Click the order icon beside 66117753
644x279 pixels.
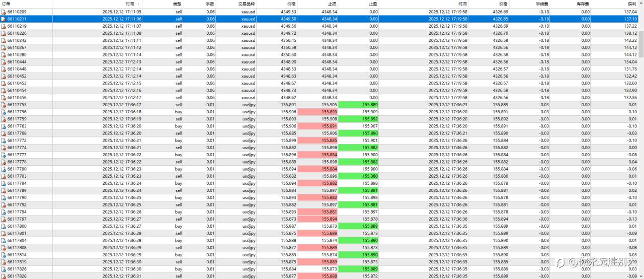coord(4,105)
